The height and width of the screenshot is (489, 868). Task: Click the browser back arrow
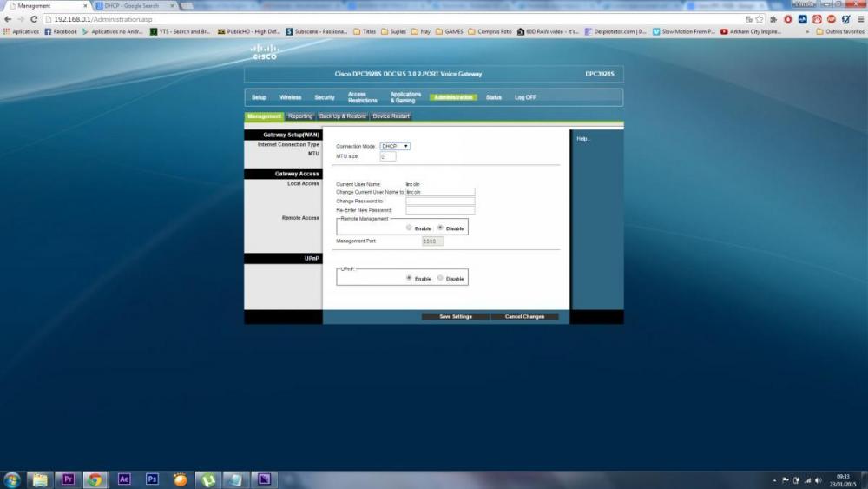(8, 18)
